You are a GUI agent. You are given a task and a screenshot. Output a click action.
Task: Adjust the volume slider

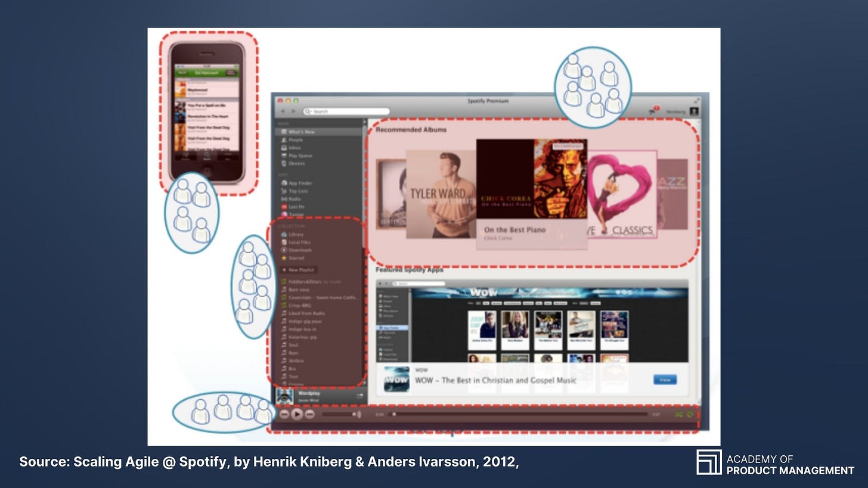[337, 414]
